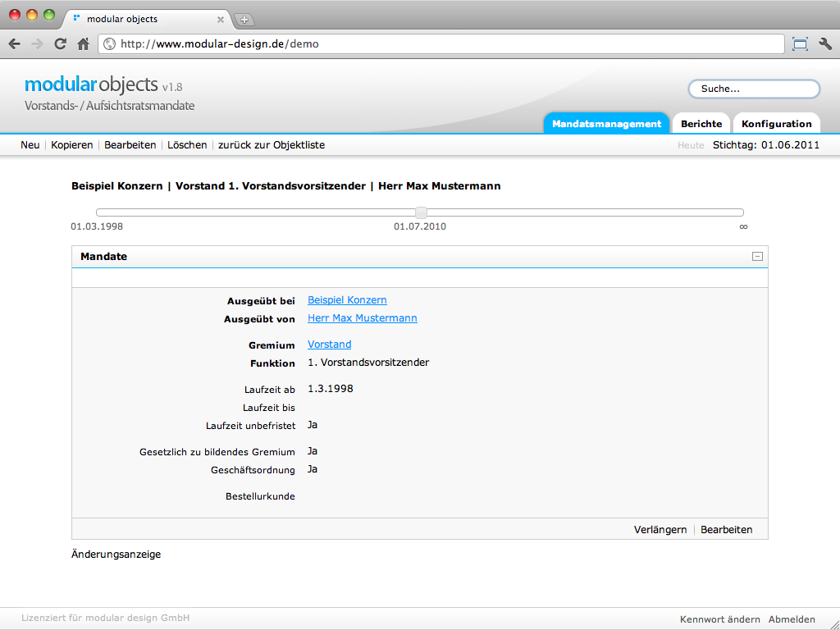Follow the Herr Max Mustermann link
This screenshot has height=630, width=840.
pyautogui.click(x=362, y=318)
